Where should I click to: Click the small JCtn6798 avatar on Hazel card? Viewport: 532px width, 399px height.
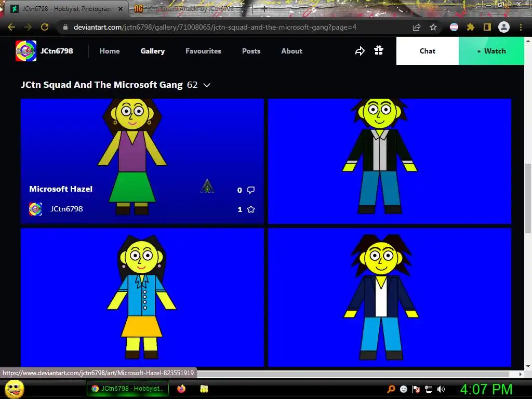click(36, 209)
